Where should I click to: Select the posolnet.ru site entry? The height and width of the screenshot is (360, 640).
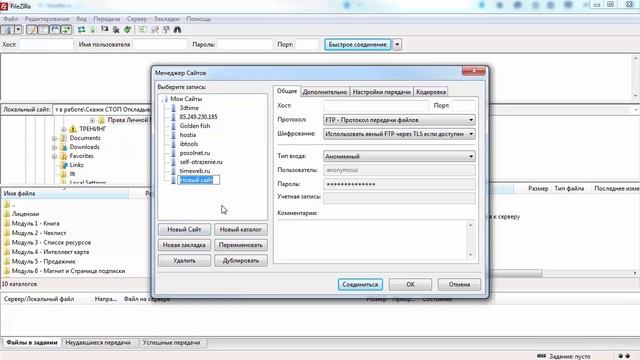[x=195, y=153]
